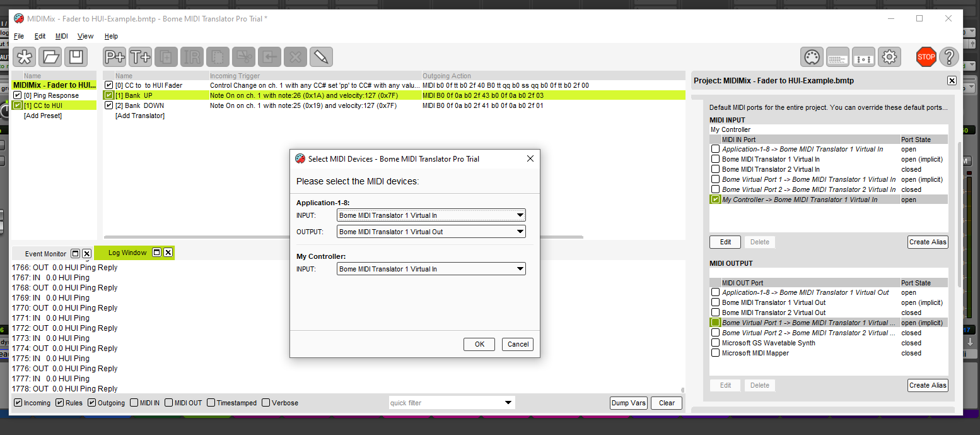The width and height of the screenshot is (980, 435).
Task: Click the Add Preset (P+) toolbar icon
Action: 115,57
